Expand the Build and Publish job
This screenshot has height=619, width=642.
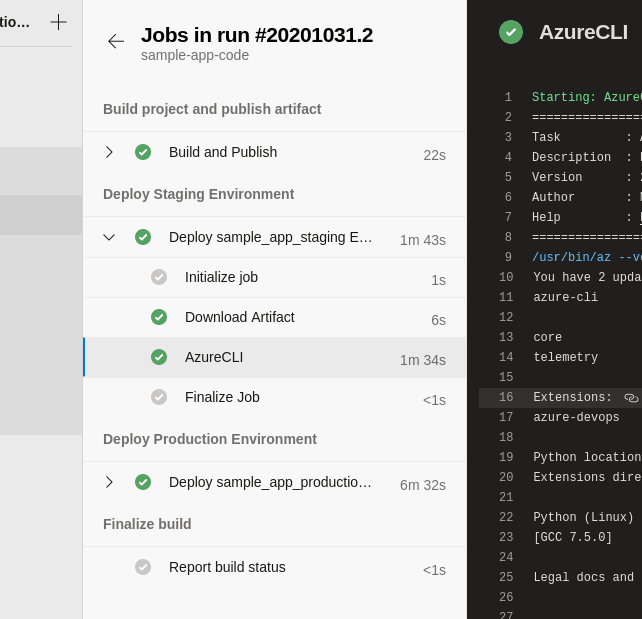click(x=109, y=152)
